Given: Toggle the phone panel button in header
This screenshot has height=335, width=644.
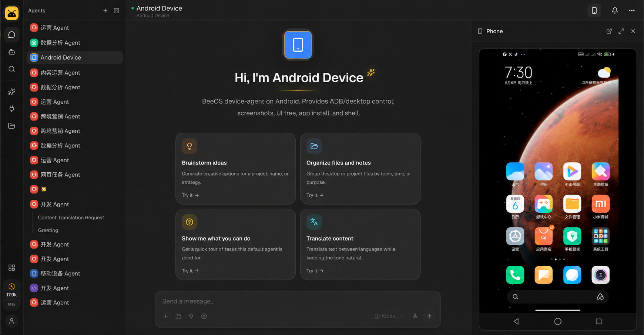Looking at the screenshot, I should 594,10.
